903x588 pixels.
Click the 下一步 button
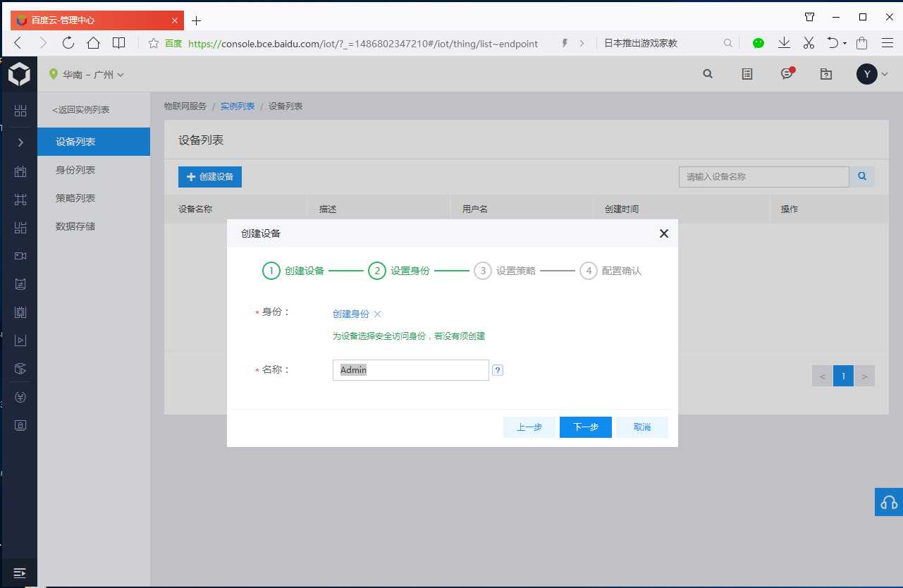pos(586,427)
